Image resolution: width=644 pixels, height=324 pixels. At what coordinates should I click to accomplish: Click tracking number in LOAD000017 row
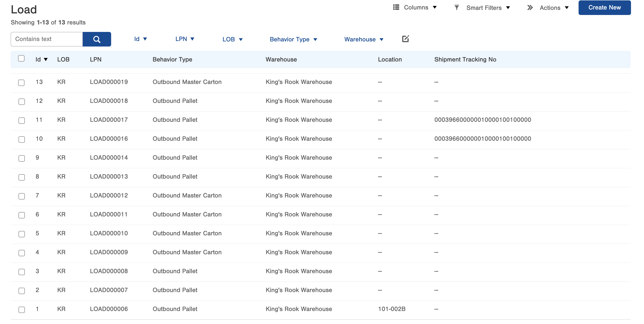tap(482, 120)
